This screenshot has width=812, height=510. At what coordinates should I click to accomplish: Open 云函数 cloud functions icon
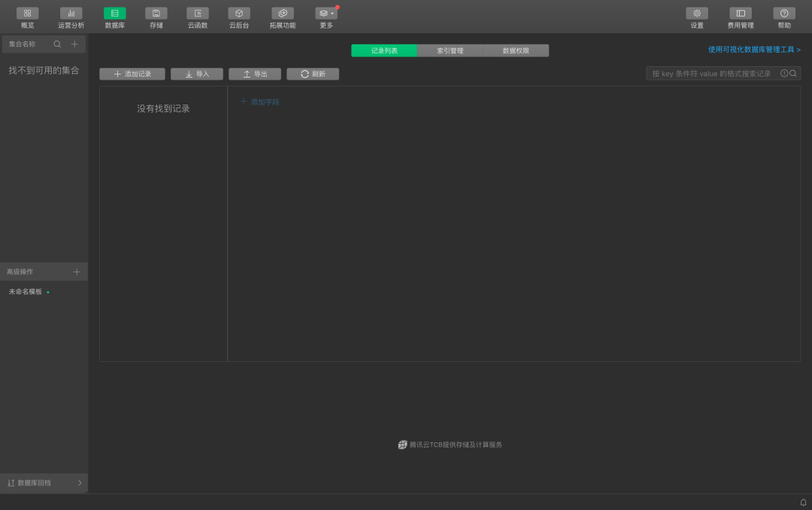198,14
